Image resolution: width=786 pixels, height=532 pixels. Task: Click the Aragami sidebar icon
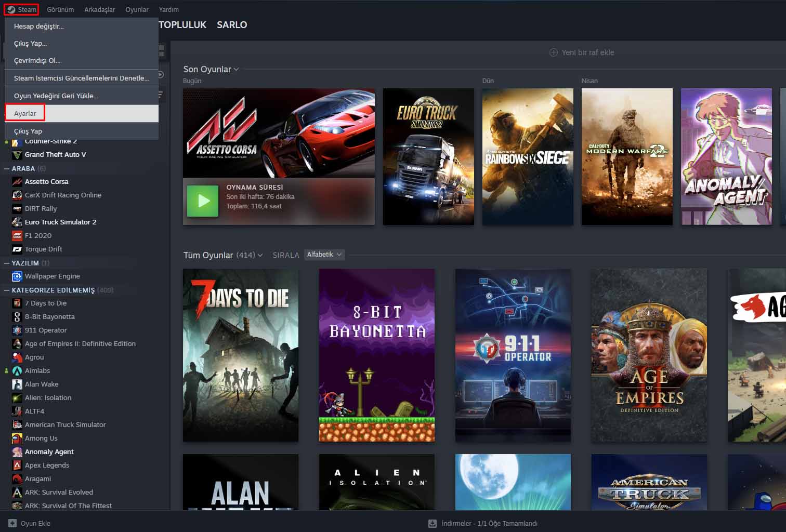17,478
